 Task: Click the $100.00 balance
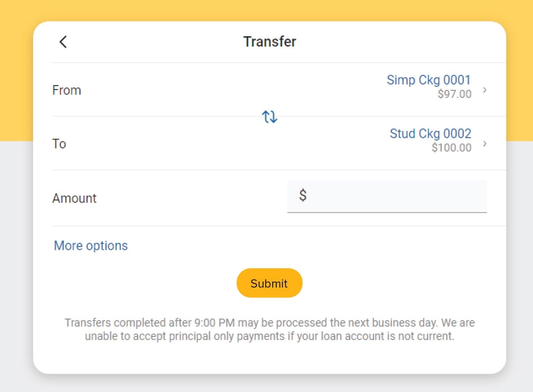[451, 148]
